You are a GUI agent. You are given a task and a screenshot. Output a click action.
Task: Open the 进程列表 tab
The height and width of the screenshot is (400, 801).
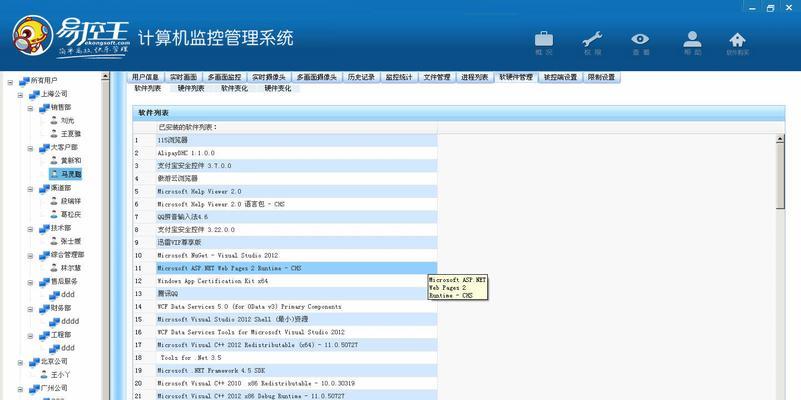[x=475, y=77]
